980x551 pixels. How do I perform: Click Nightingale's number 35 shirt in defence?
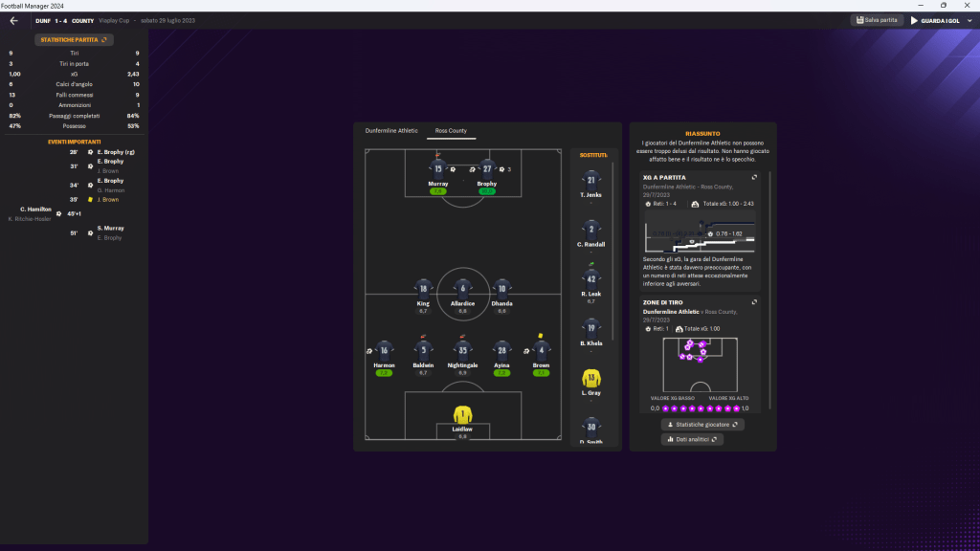(x=462, y=349)
